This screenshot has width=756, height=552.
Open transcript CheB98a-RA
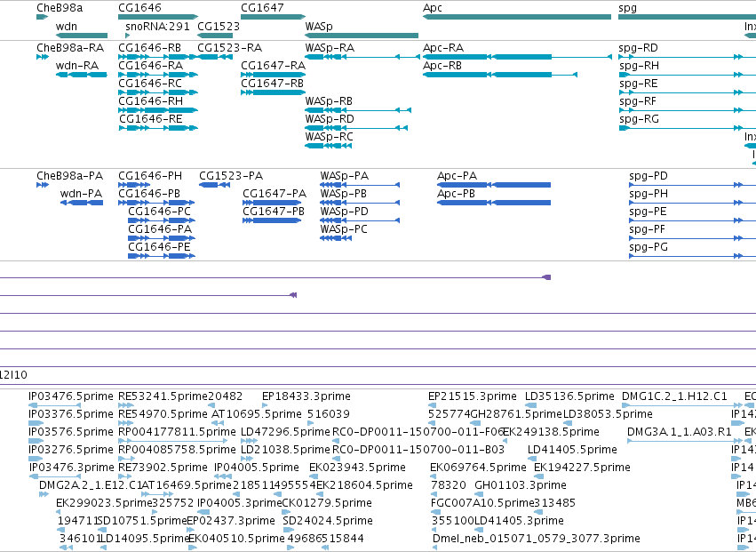point(70,48)
